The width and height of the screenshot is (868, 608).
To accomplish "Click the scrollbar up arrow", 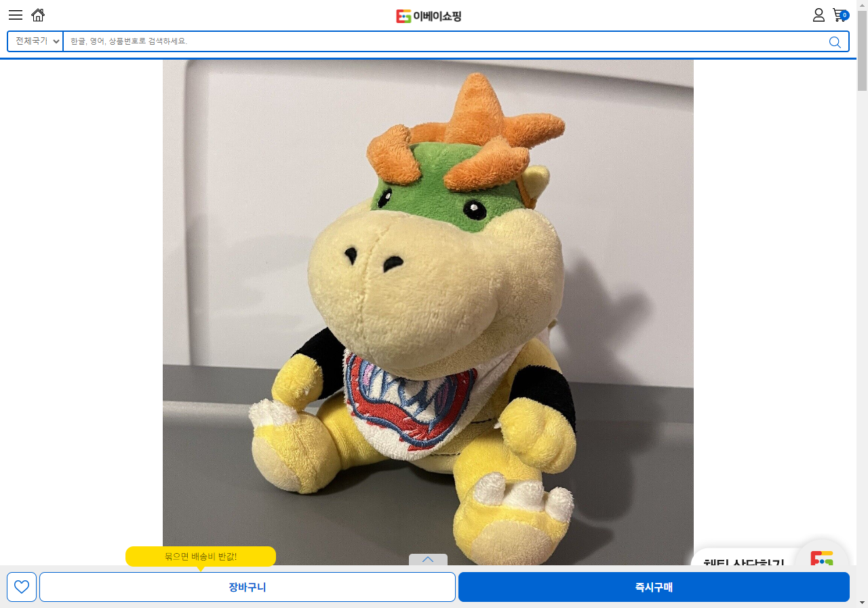I will pos(862,5).
